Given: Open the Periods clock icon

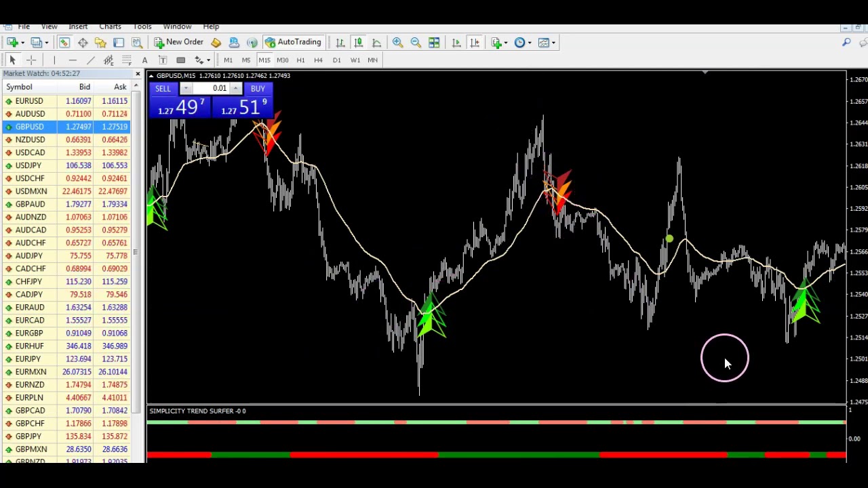Looking at the screenshot, I should pyautogui.click(x=519, y=43).
